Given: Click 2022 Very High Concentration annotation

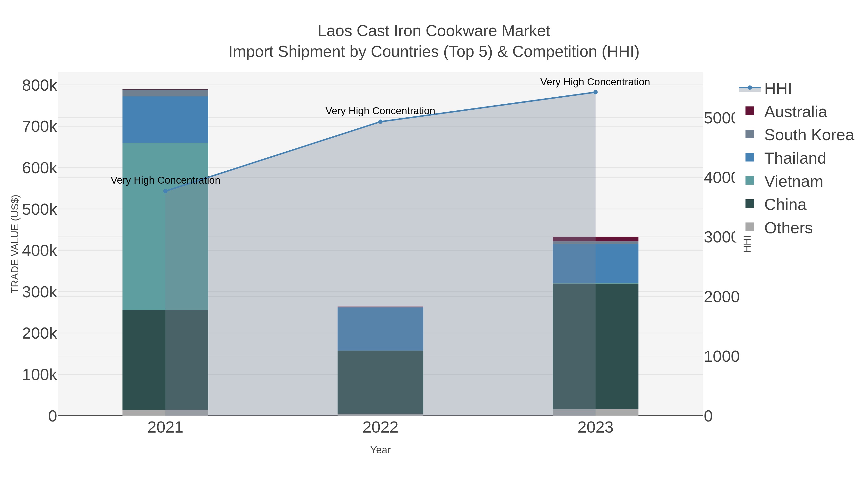Looking at the screenshot, I should pyautogui.click(x=380, y=111).
